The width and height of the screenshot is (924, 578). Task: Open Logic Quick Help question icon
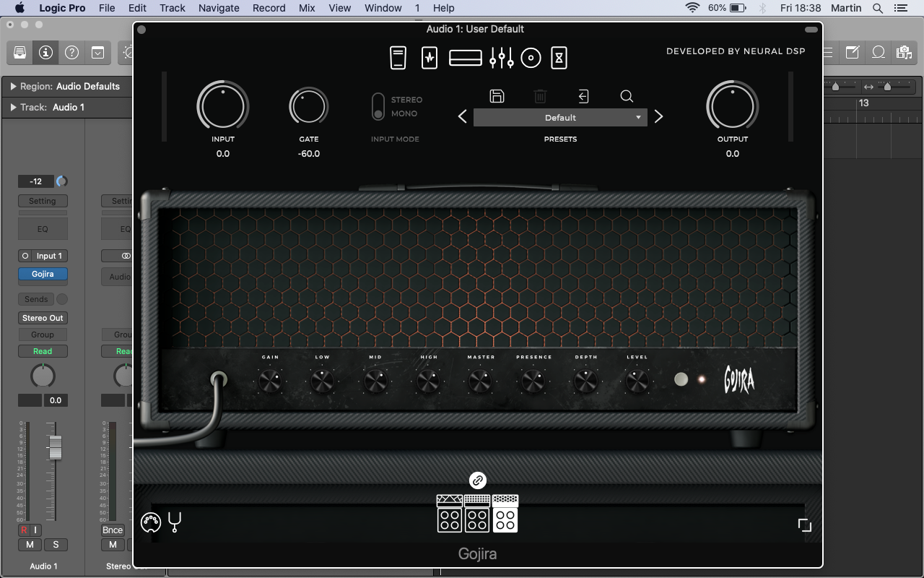point(71,53)
